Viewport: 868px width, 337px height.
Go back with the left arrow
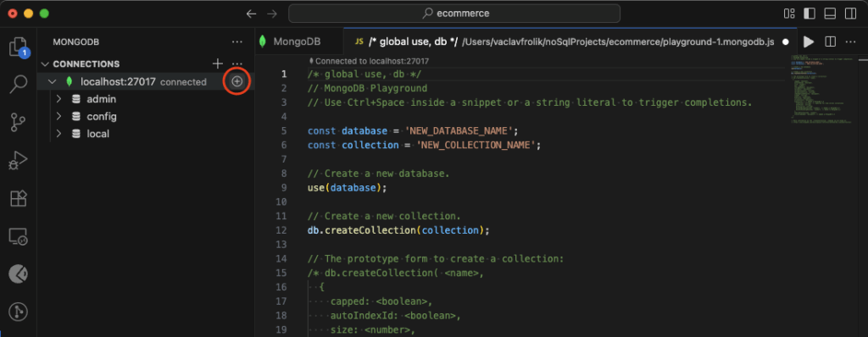coord(251,14)
